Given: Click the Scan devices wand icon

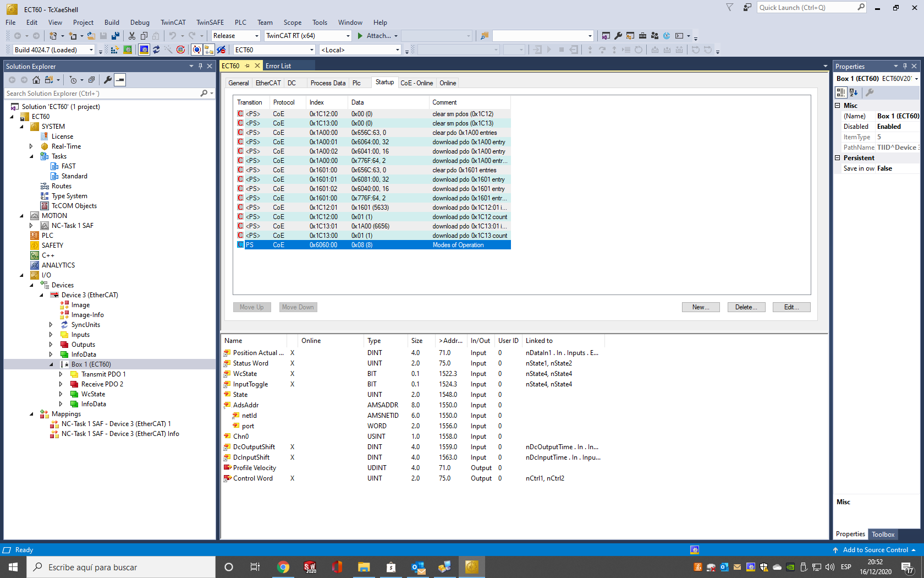Looking at the screenshot, I should 168,50.
